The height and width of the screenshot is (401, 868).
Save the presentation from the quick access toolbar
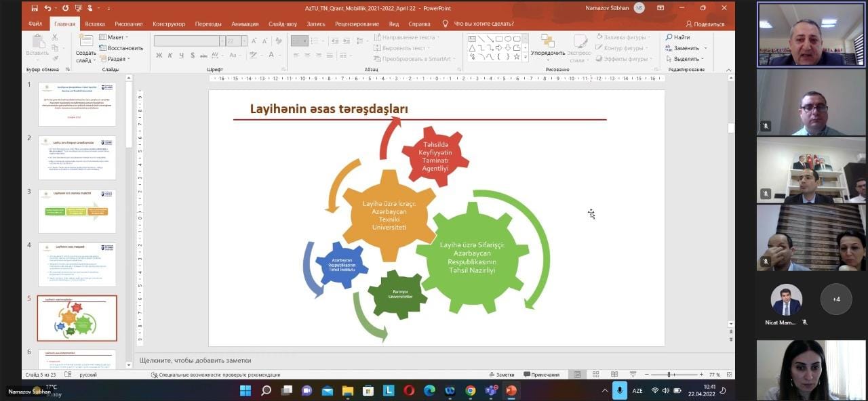pyautogui.click(x=35, y=8)
